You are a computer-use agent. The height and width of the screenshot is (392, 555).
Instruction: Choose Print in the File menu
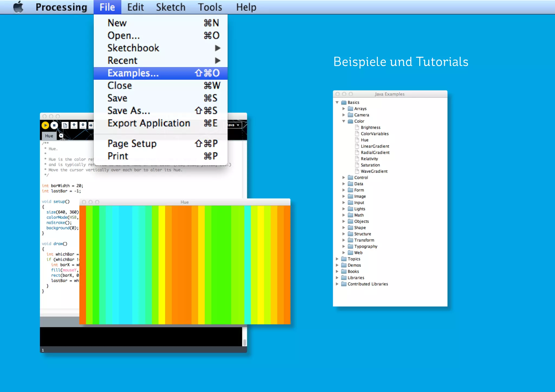161,156
